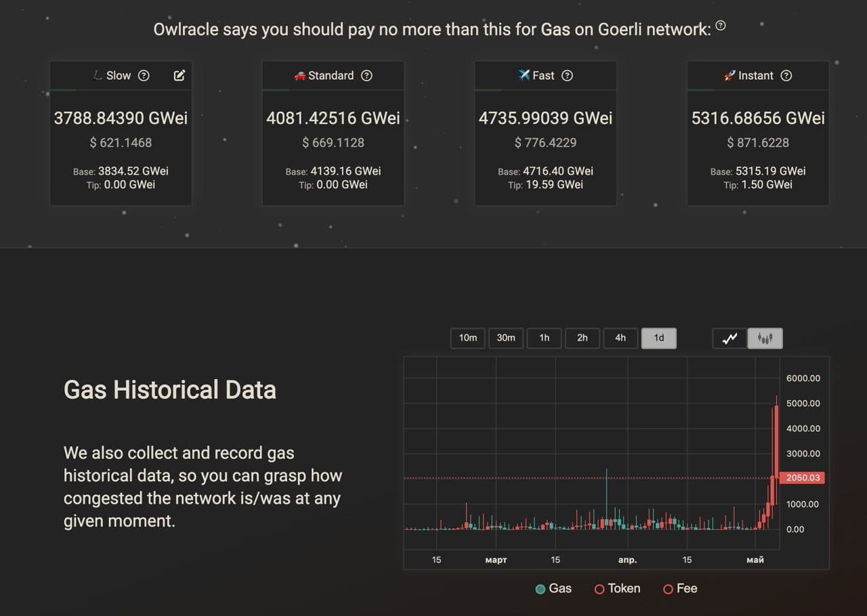Image resolution: width=867 pixels, height=616 pixels.
Task: Click the help icon beside Slow label
Action: coord(144,76)
